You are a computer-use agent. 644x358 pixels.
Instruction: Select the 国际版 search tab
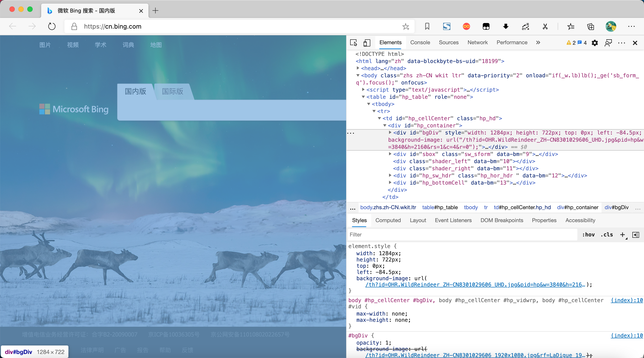click(172, 91)
